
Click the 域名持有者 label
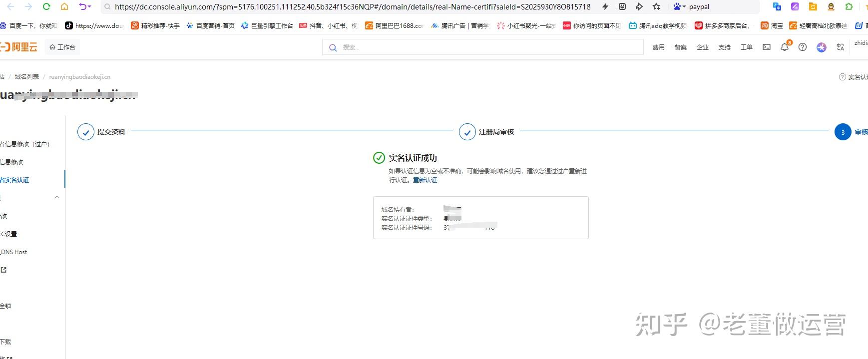pyautogui.click(x=398, y=210)
